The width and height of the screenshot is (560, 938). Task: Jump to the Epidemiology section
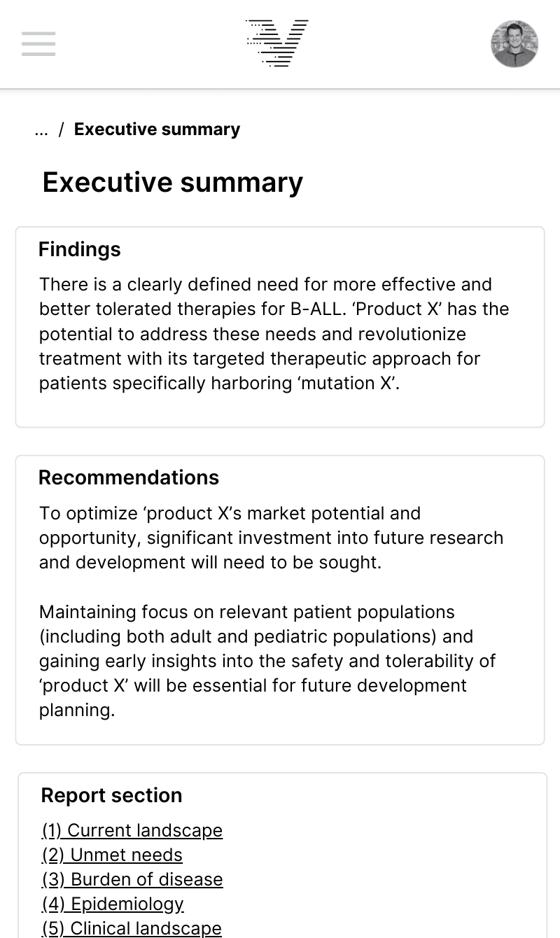(x=113, y=904)
